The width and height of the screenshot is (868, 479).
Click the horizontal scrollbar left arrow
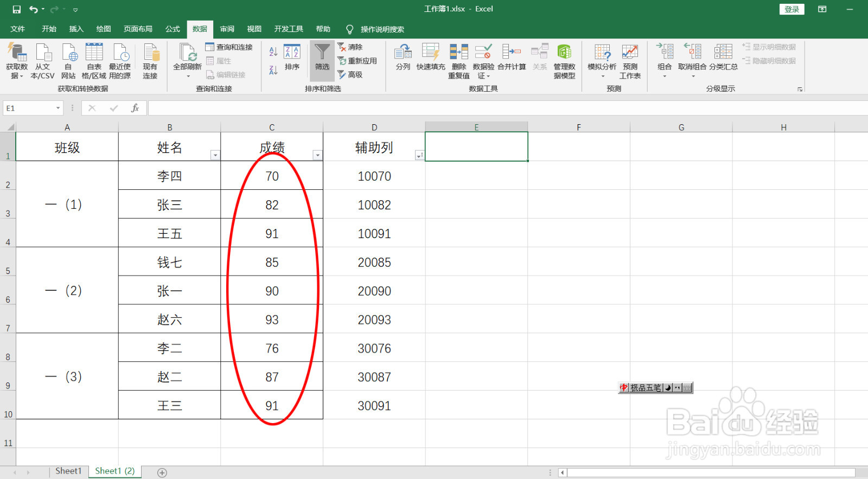[563, 472]
